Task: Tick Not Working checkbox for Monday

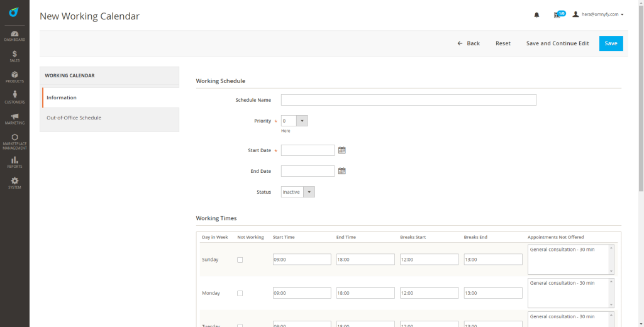Action: pyautogui.click(x=240, y=293)
